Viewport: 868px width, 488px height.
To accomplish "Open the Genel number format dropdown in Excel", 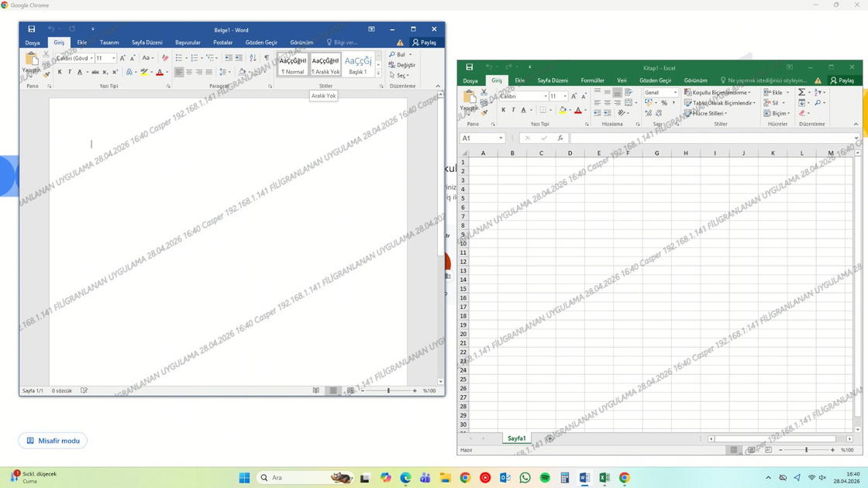I will coord(675,92).
